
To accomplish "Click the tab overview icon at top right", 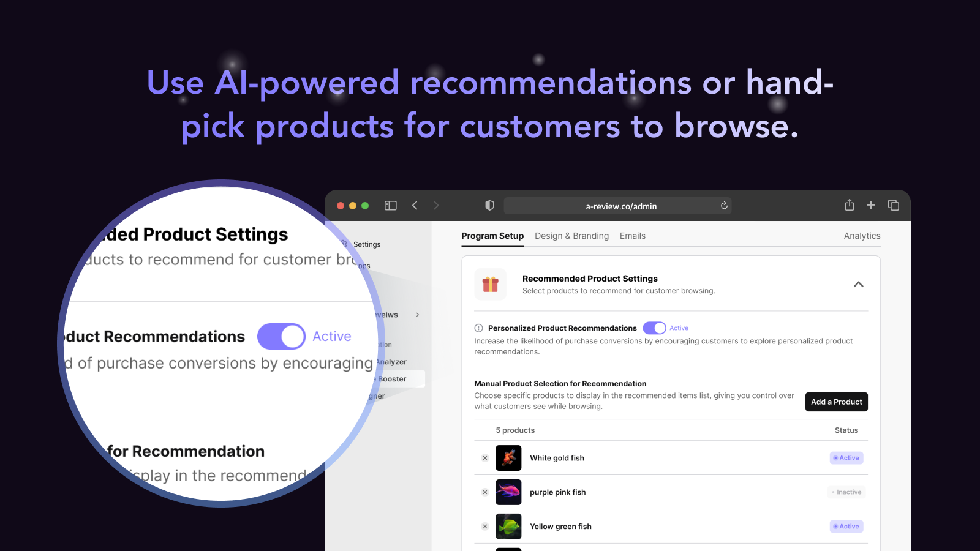I will (894, 205).
